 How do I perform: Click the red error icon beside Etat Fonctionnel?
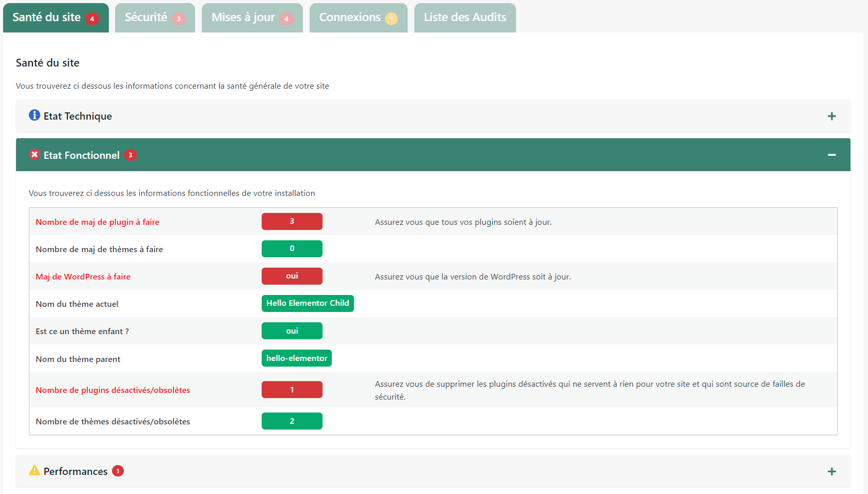pos(35,154)
